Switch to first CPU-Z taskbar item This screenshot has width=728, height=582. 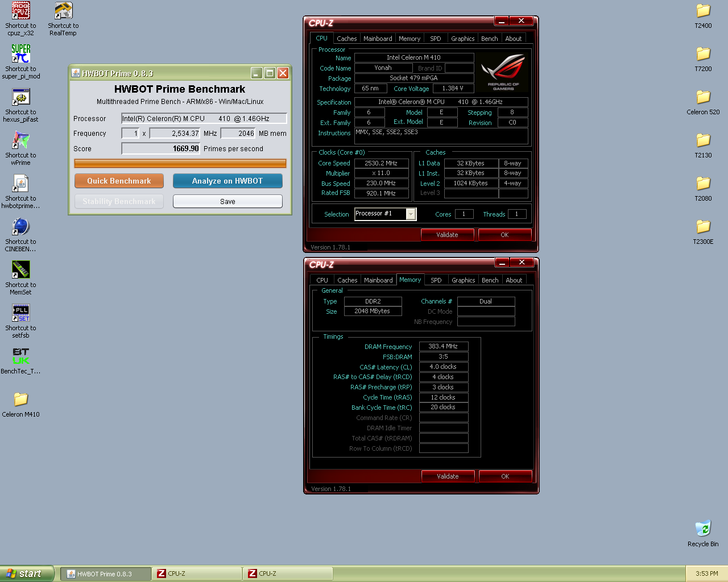point(197,574)
